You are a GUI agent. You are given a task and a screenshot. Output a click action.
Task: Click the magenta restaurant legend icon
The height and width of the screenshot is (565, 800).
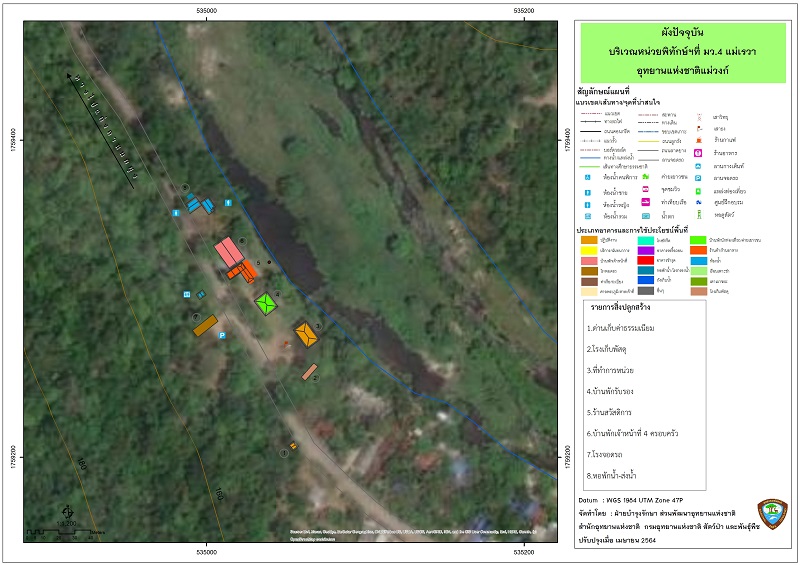click(x=698, y=153)
